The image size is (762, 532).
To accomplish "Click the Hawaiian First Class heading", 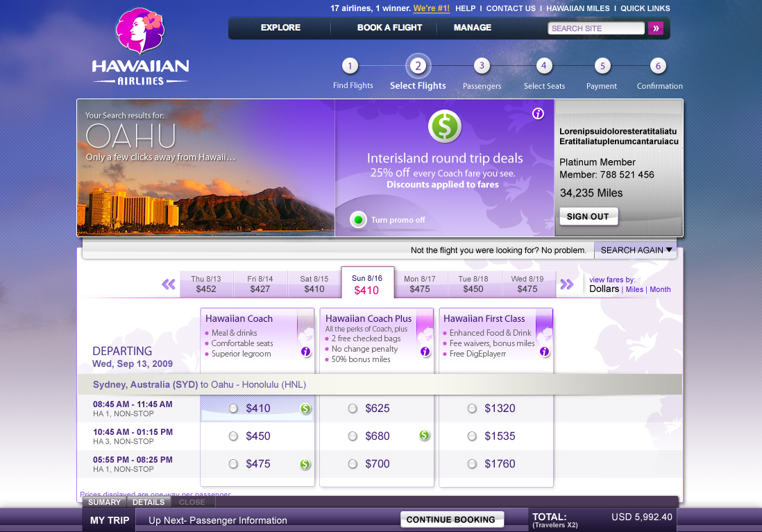I will pos(484,318).
